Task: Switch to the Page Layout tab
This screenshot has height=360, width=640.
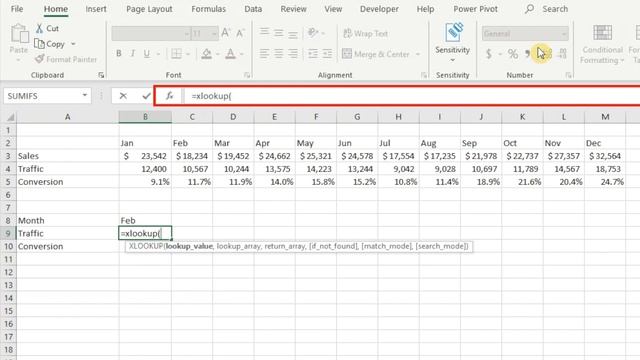Action: [x=149, y=9]
